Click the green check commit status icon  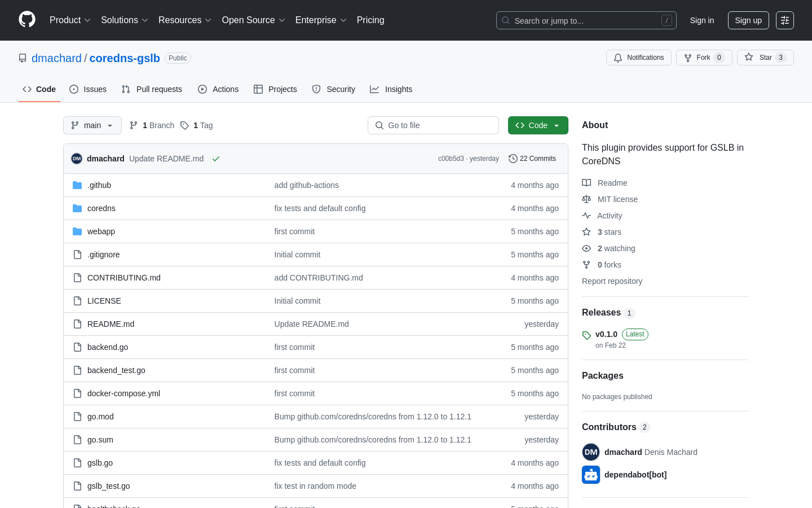click(x=216, y=159)
